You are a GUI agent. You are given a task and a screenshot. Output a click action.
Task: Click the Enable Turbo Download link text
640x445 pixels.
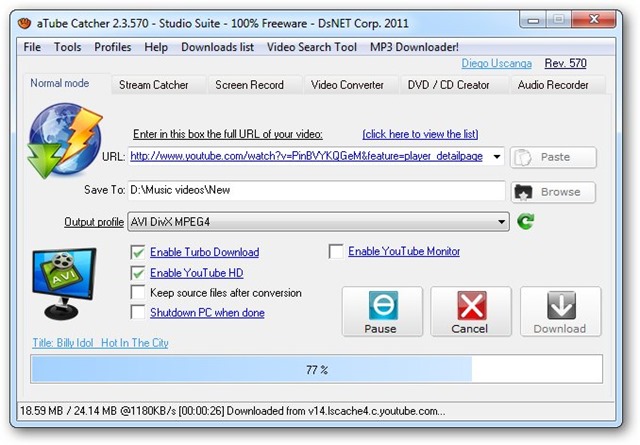(204, 252)
